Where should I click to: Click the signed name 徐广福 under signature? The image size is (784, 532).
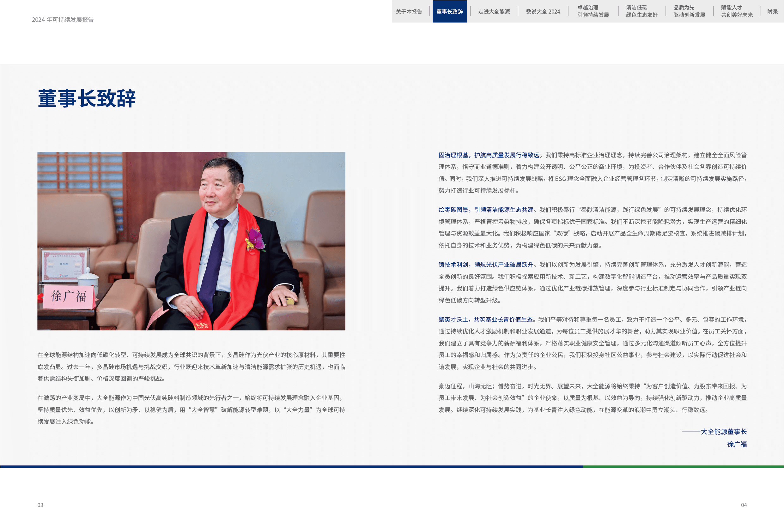click(737, 444)
